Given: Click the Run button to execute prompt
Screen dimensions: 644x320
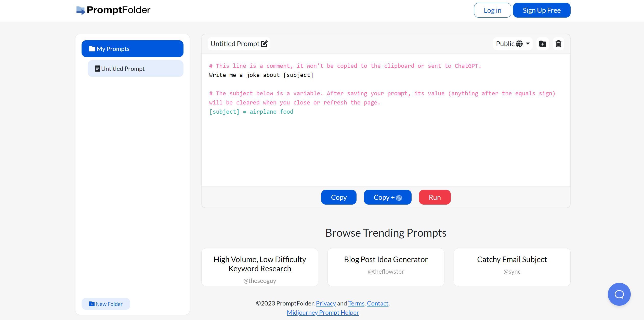Looking at the screenshot, I should [x=435, y=197].
